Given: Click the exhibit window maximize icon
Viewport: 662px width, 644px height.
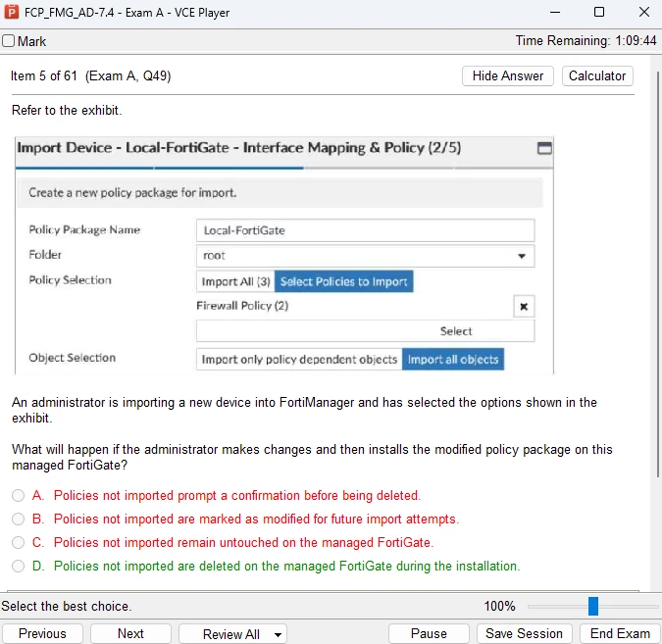Looking at the screenshot, I should (x=544, y=148).
